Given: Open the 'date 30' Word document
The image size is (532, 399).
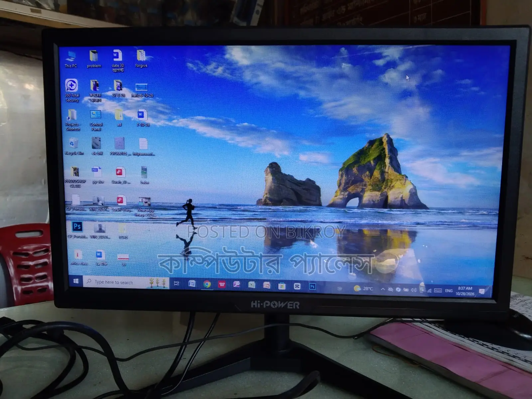Looking at the screenshot, I should pyautogui.click(x=118, y=61).
